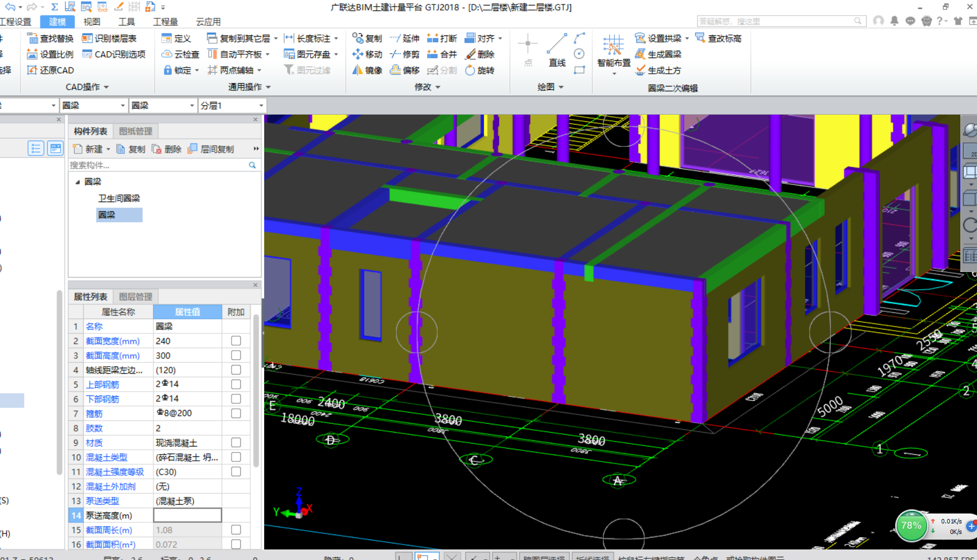Choose the 点 draw tool

528,50
